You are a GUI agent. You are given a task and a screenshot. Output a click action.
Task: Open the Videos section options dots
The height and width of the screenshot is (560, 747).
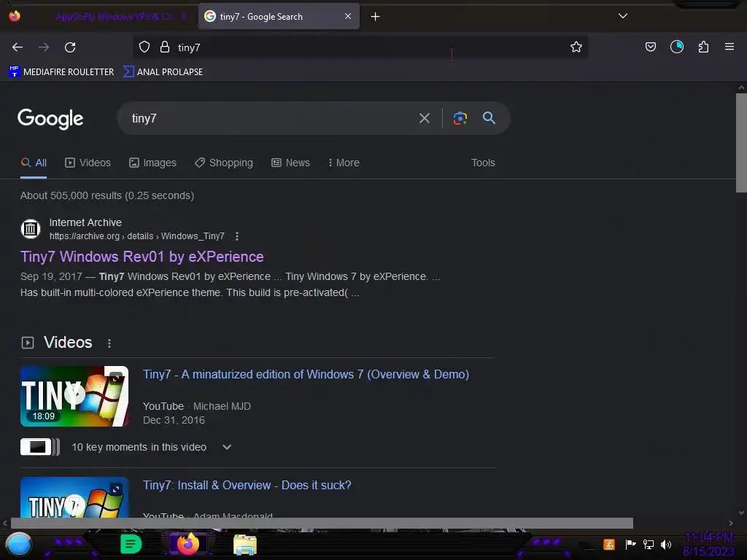tap(109, 343)
